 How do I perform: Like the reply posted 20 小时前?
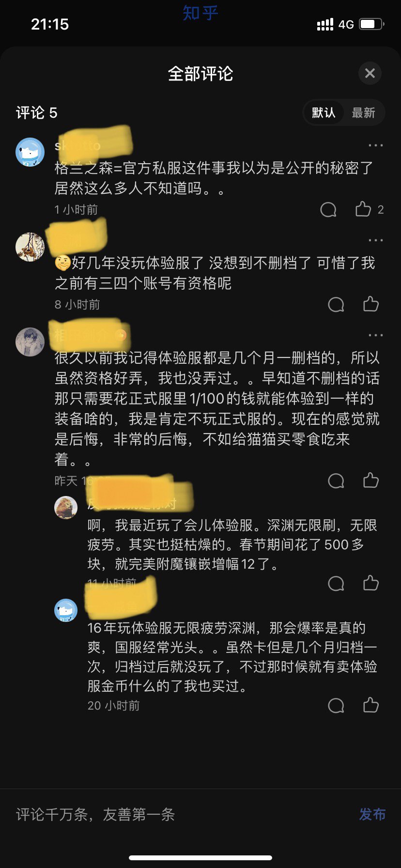pyautogui.click(x=371, y=705)
